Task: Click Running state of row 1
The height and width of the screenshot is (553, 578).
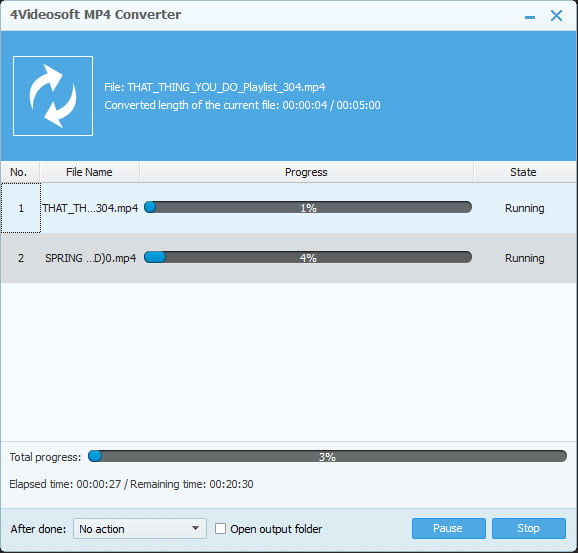Action: point(525,208)
